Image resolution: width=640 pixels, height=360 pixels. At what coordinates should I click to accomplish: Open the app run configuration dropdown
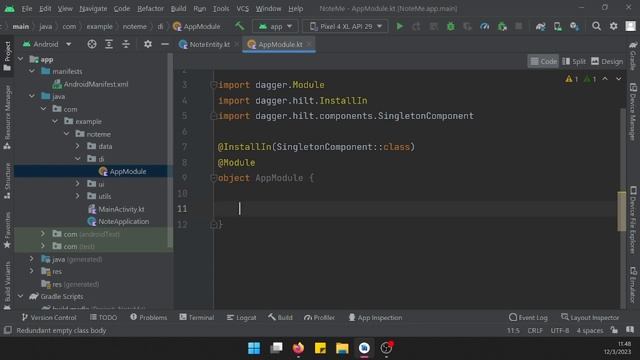pos(275,27)
